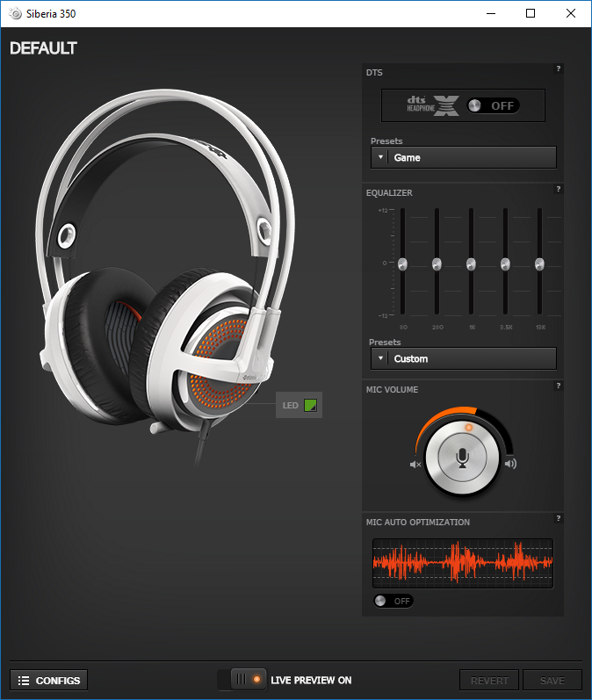
Task: Click the 280 Hz equalizer slider handle
Action: (x=437, y=264)
